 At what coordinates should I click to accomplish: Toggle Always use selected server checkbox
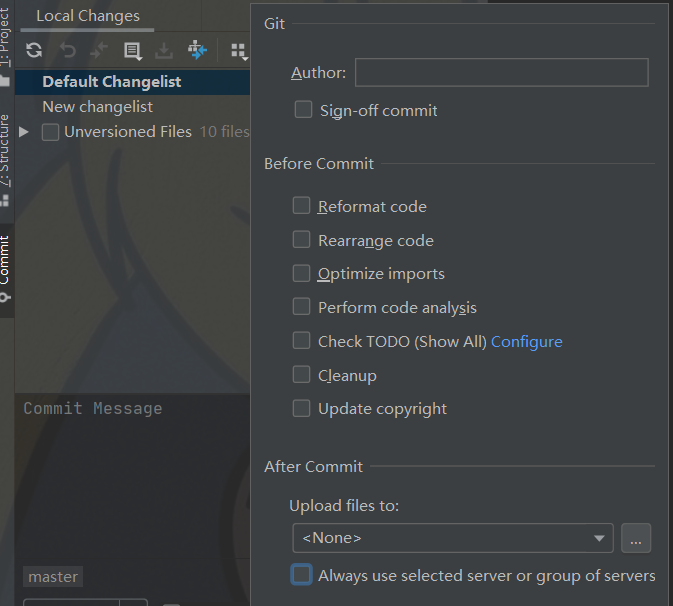[301, 575]
